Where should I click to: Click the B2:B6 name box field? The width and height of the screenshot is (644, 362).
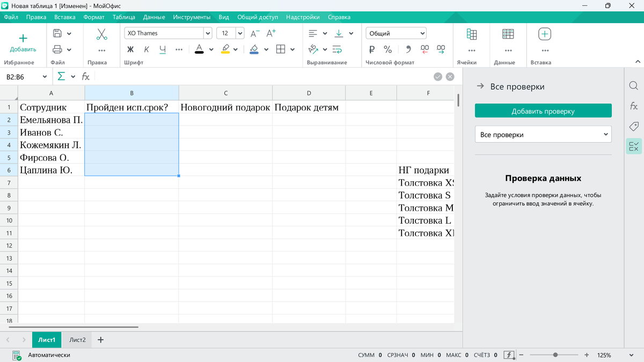(26, 77)
